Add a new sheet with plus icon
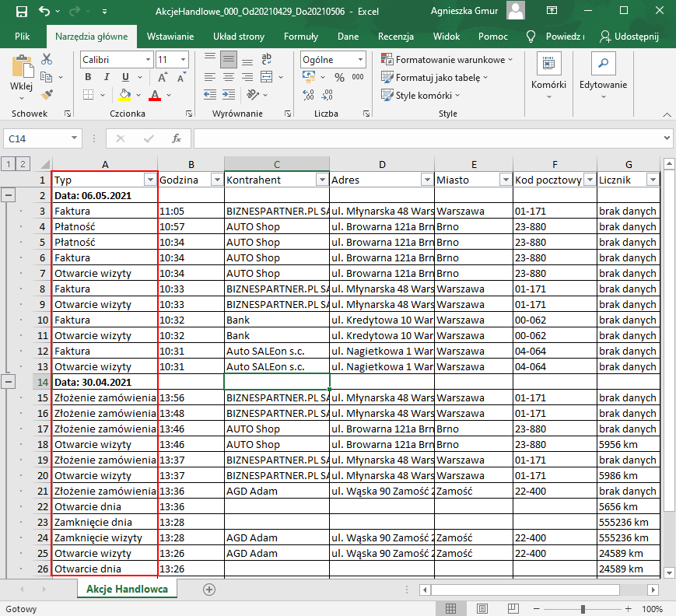Screen dimensions: 676x616 tap(208, 590)
